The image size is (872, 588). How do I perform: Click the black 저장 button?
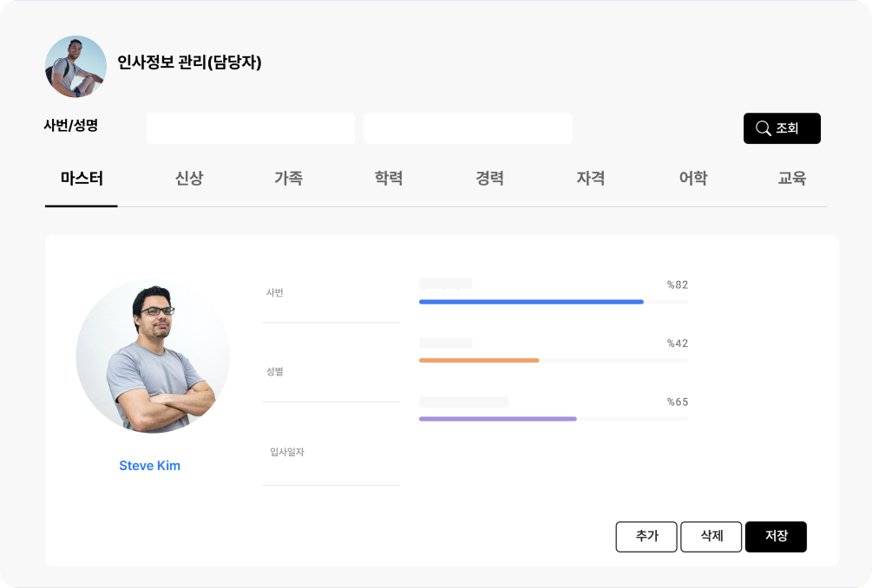pyautogui.click(x=776, y=537)
